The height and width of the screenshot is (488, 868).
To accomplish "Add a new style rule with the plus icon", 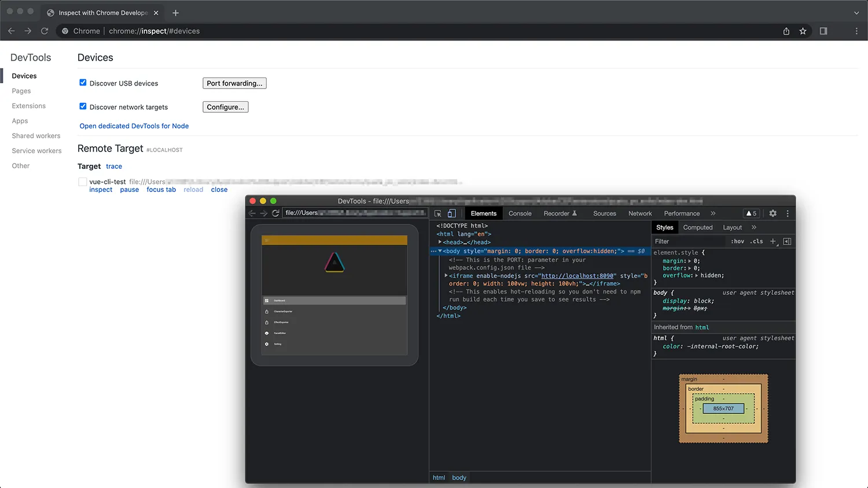I will (x=774, y=241).
